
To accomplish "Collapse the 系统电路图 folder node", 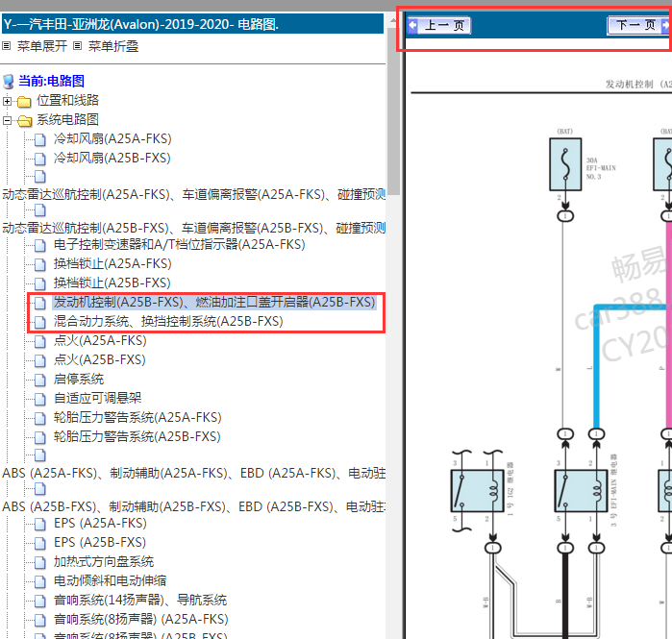I will click(x=7, y=121).
